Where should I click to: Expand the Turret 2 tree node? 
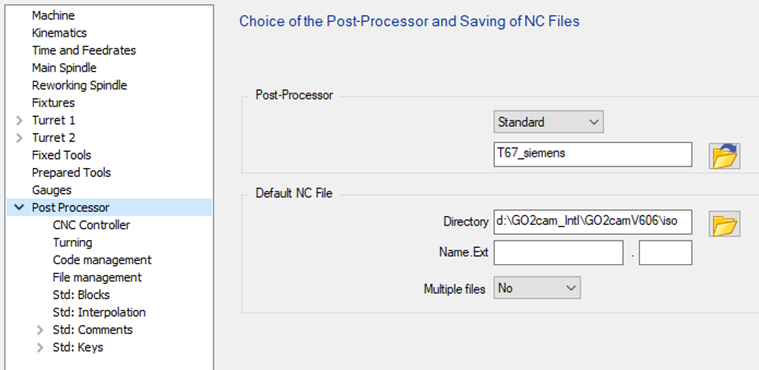[x=19, y=138]
